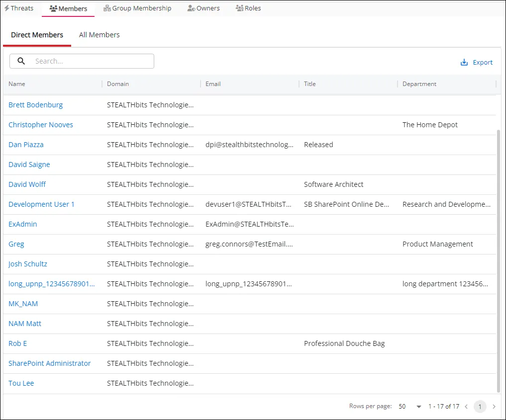Screen dimensions: 506x420
Task: Open NAM Matt member link
Action: [x=25, y=324]
